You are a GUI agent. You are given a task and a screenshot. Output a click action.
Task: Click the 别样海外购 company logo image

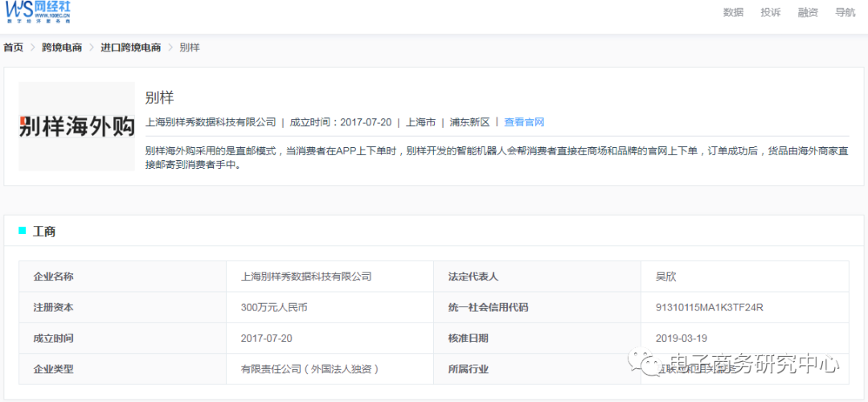coord(77,126)
